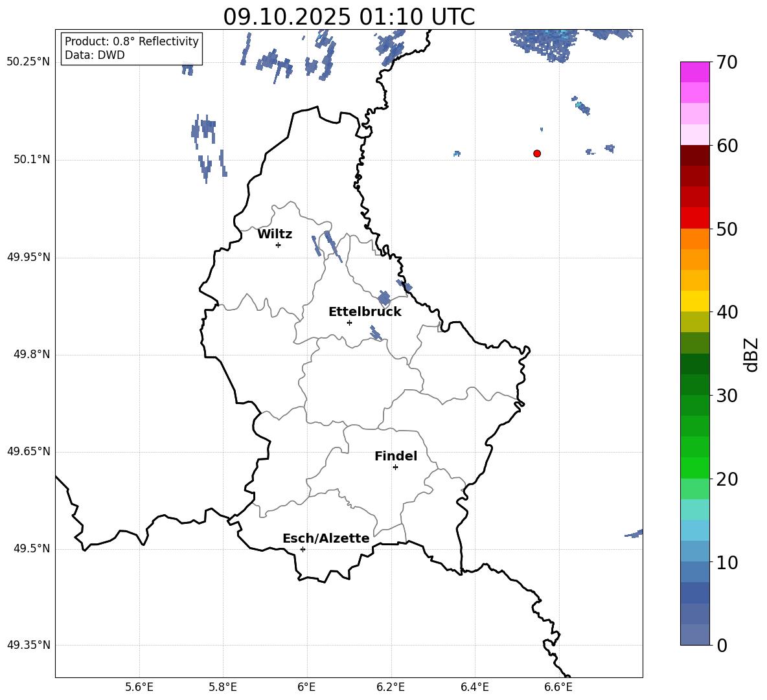Pick the yellow swatch just above 40 dBZ
This screenshot has width=767, height=700.
695,301
